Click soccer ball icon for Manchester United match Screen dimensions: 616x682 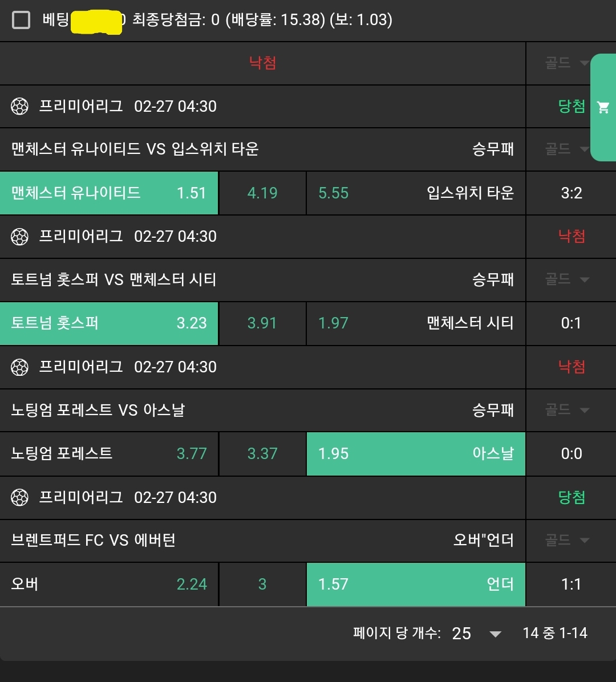click(20, 107)
